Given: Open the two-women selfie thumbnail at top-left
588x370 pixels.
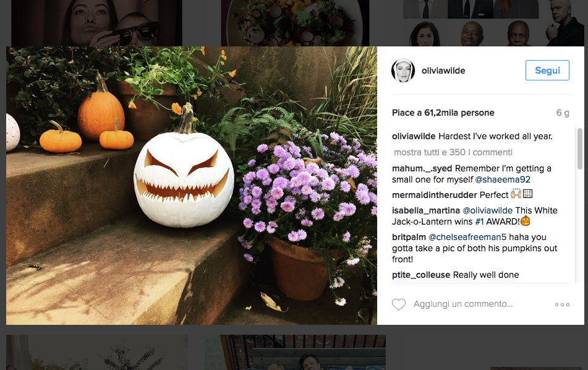Looking at the screenshot, I should click(x=96, y=23).
